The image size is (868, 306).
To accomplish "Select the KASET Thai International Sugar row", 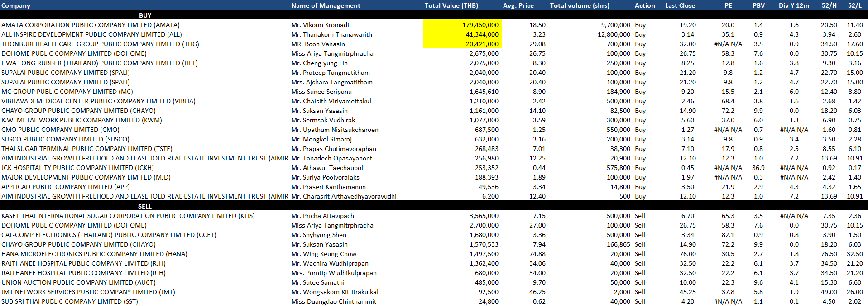I will pyautogui.click(x=128, y=216).
